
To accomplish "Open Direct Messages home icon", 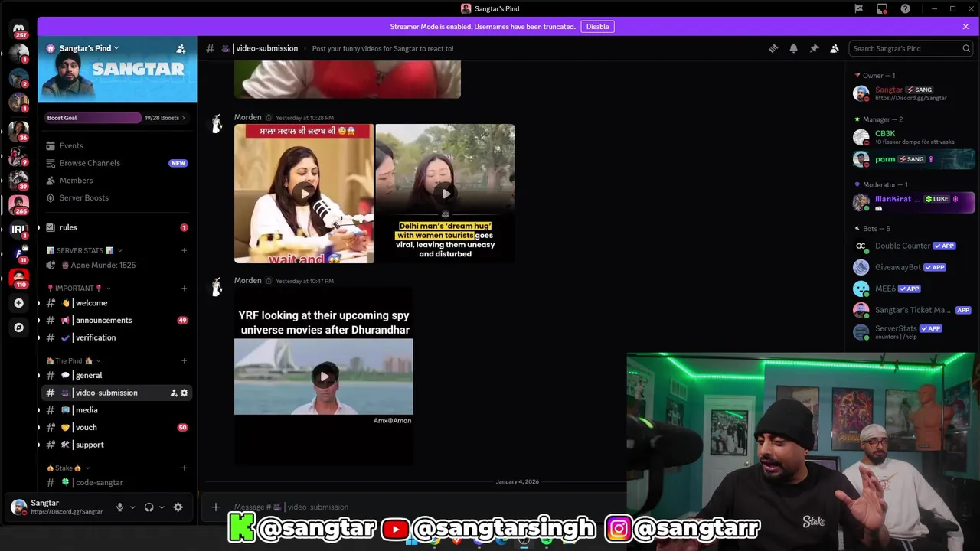I will click(x=19, y=29).
